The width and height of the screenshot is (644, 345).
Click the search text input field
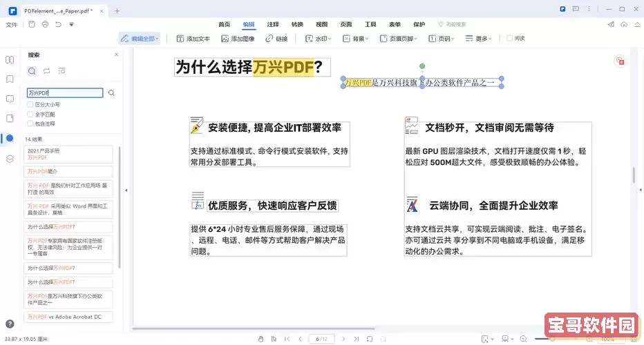[64, 92]
